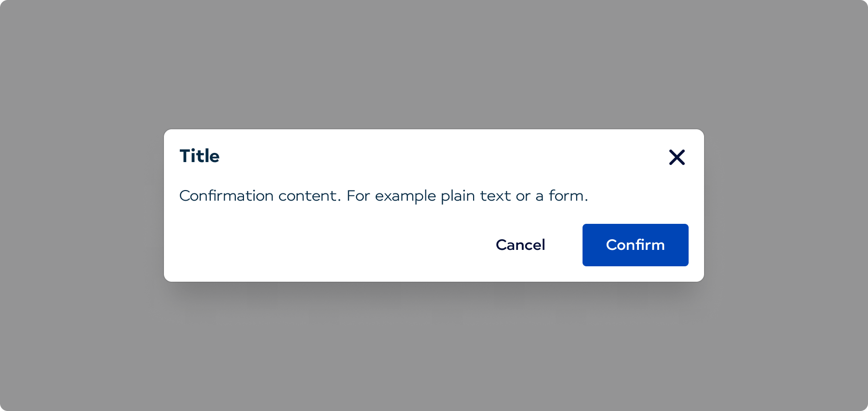Dismiss the modal using the cross icon
The height and width of the screenshot is (411, 868).
tap(677, 157)
